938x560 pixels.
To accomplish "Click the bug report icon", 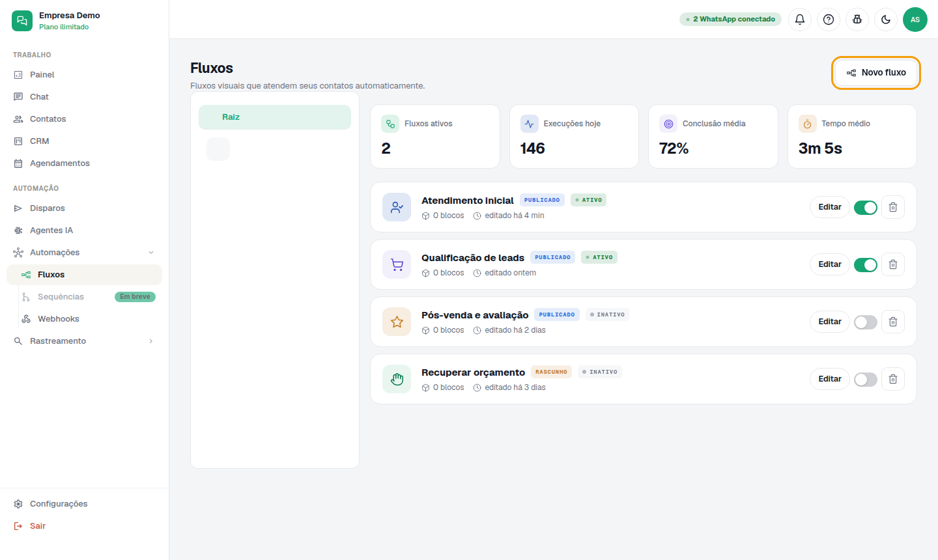I will (857, 20).
